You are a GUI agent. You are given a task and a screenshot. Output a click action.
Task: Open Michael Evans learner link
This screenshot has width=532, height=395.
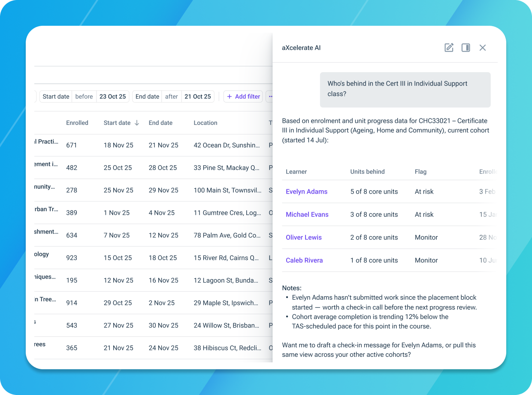click(x=307, y=214)
